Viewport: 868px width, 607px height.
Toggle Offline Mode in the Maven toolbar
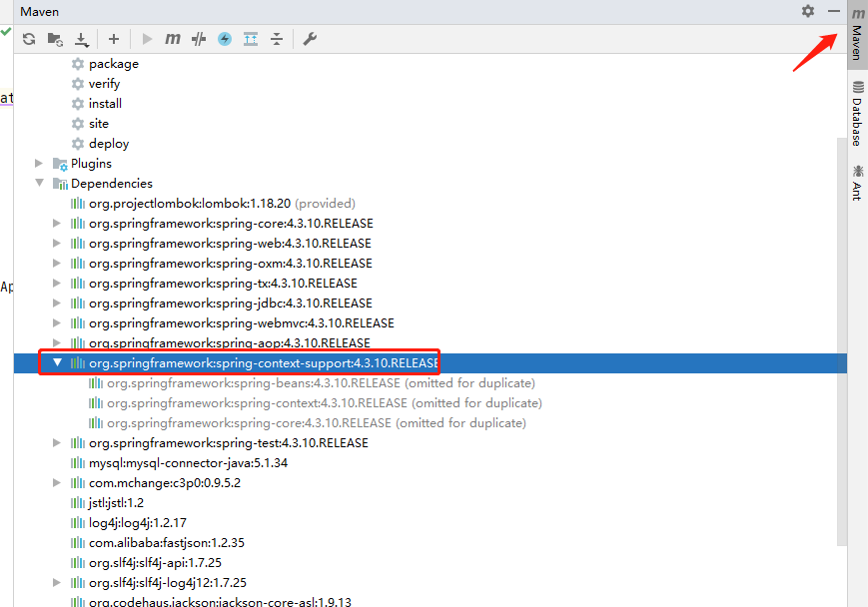(224, 39)
